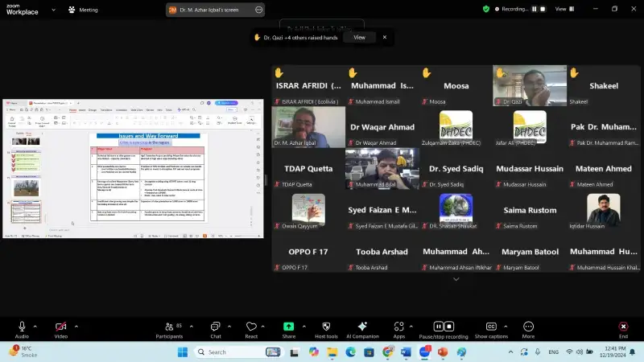The height and width of the screenshot is (362, 644).
Task: Expand the Participants options arrow
Action: pyautogui.click(x=192, y=327)
